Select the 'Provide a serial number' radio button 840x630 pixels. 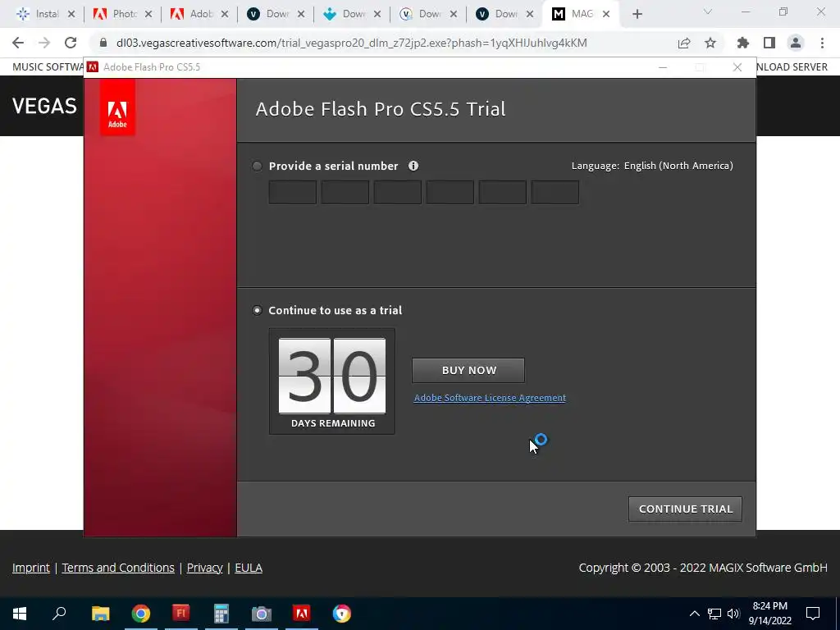point(257,166)
